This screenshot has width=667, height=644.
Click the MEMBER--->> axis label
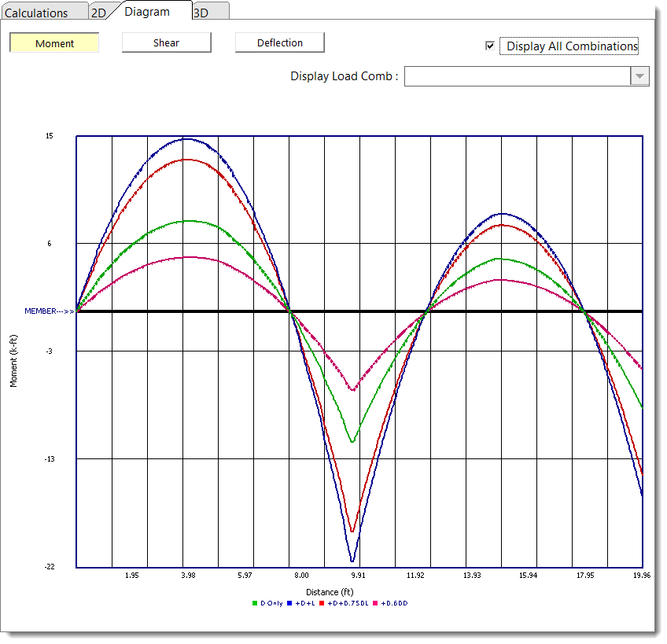coord(49,311)
